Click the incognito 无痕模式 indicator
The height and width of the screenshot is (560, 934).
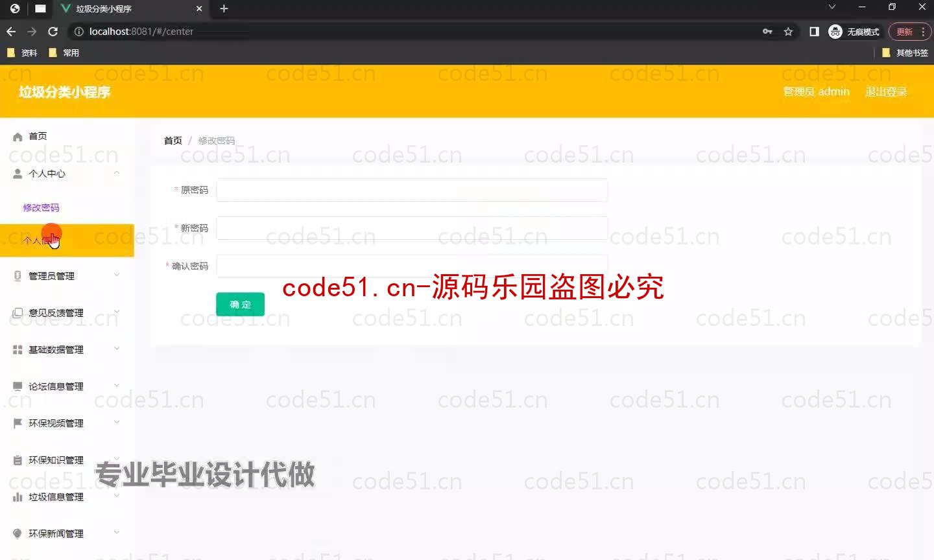854,31
